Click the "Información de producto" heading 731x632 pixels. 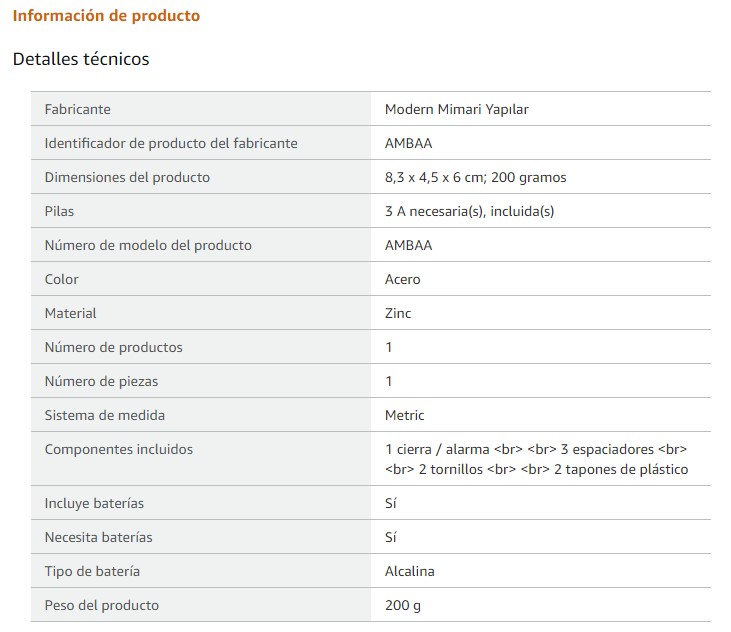[x=106, y=16]
